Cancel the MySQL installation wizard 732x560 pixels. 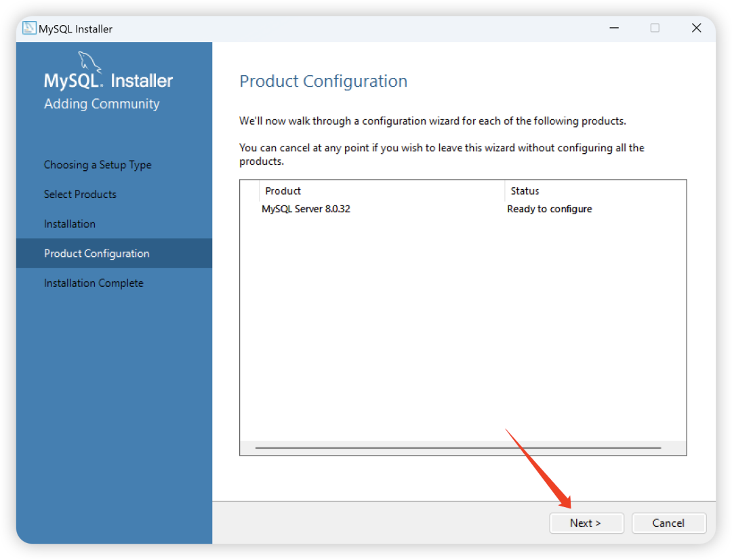point(668,523)
